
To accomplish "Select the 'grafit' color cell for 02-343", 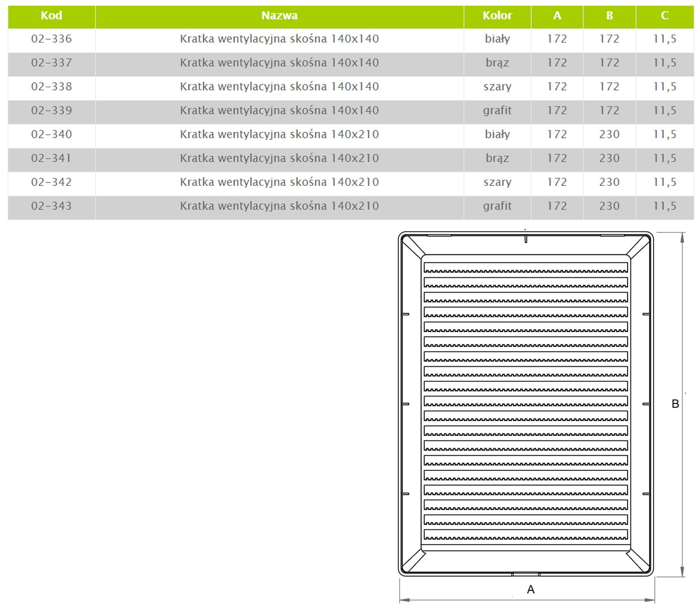I will (x=497, y=206).
